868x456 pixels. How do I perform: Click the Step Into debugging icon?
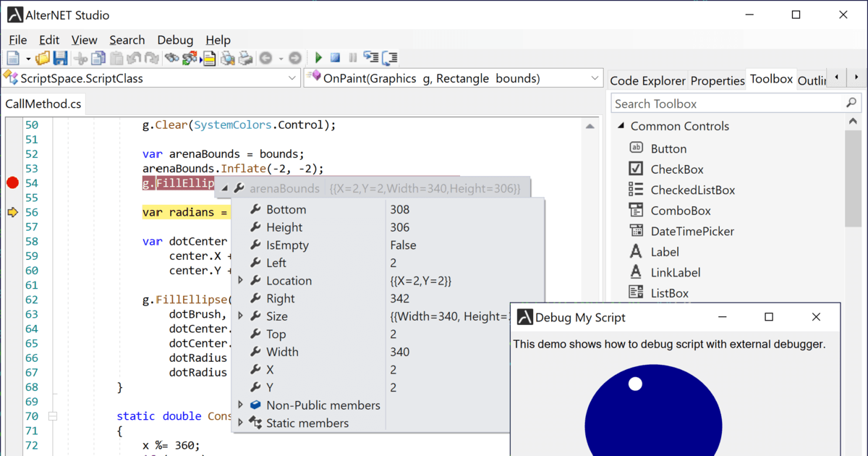coord(372,57)
